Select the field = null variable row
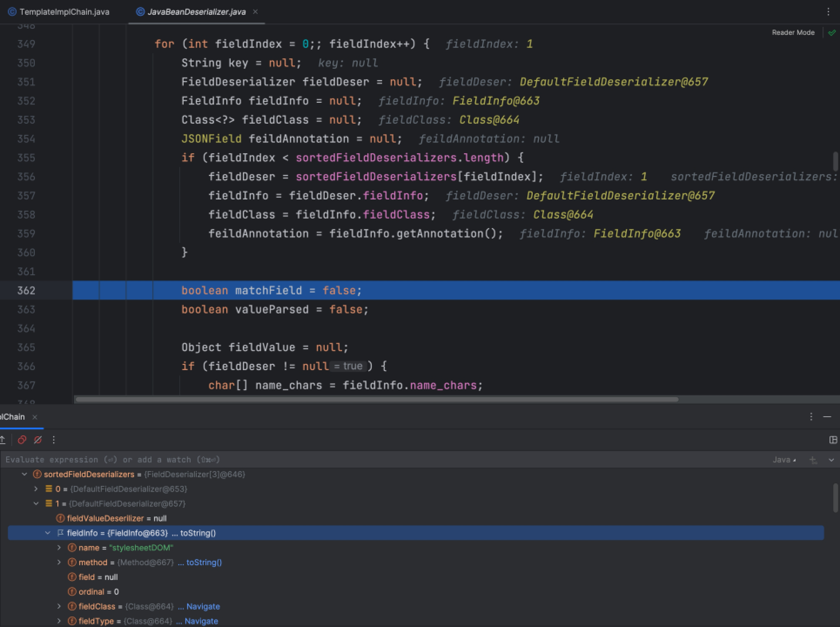840x627 pixels. (416, 577)
